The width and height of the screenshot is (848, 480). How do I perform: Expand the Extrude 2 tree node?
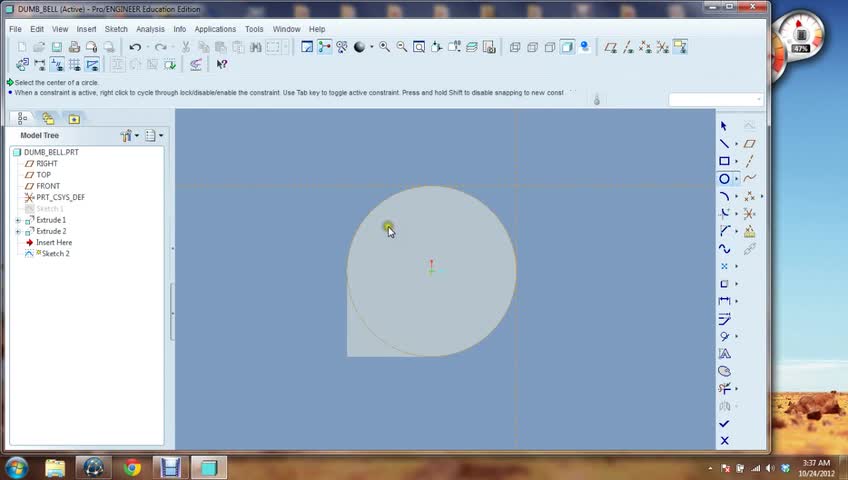[18, 232]
